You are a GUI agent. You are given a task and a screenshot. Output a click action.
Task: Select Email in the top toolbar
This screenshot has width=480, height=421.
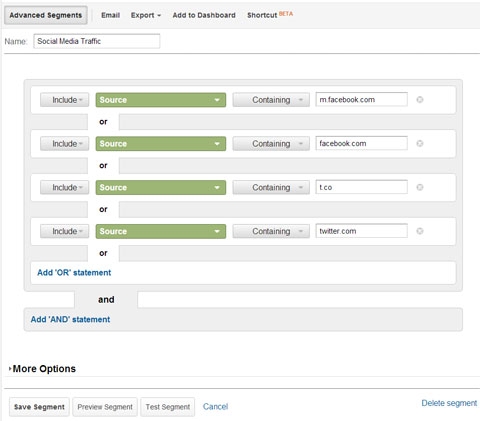110,15
